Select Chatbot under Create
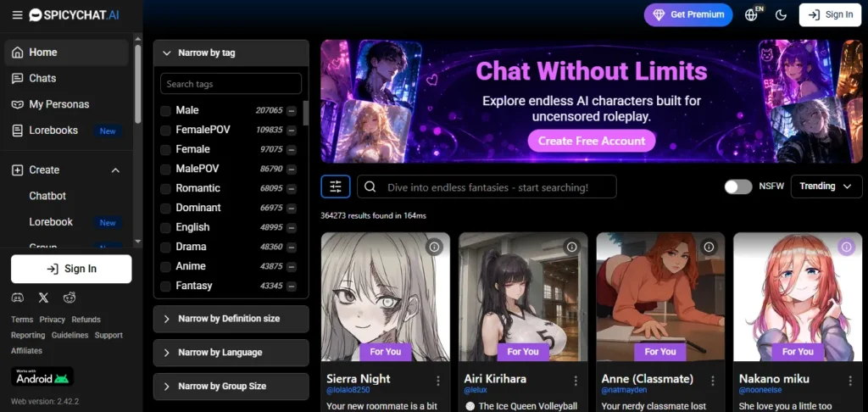 coord(47,196)
